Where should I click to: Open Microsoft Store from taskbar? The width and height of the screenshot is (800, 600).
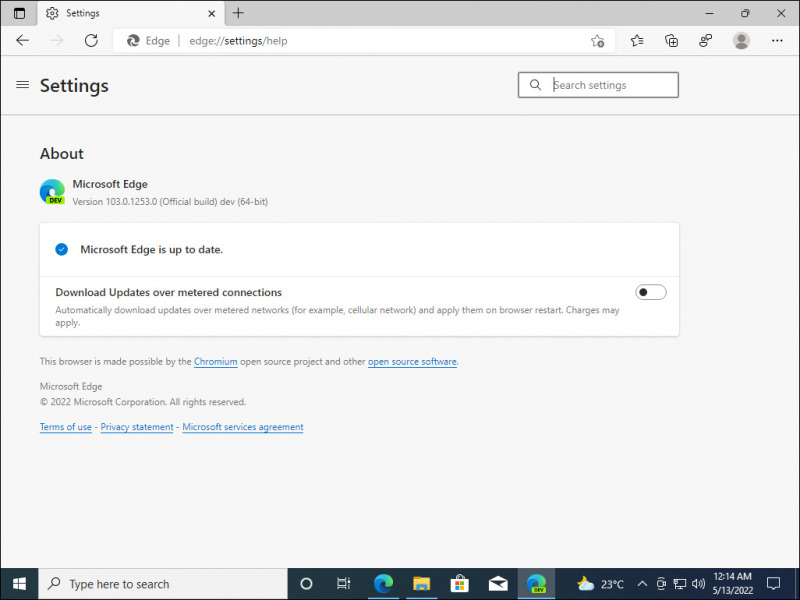click(460, 584)
